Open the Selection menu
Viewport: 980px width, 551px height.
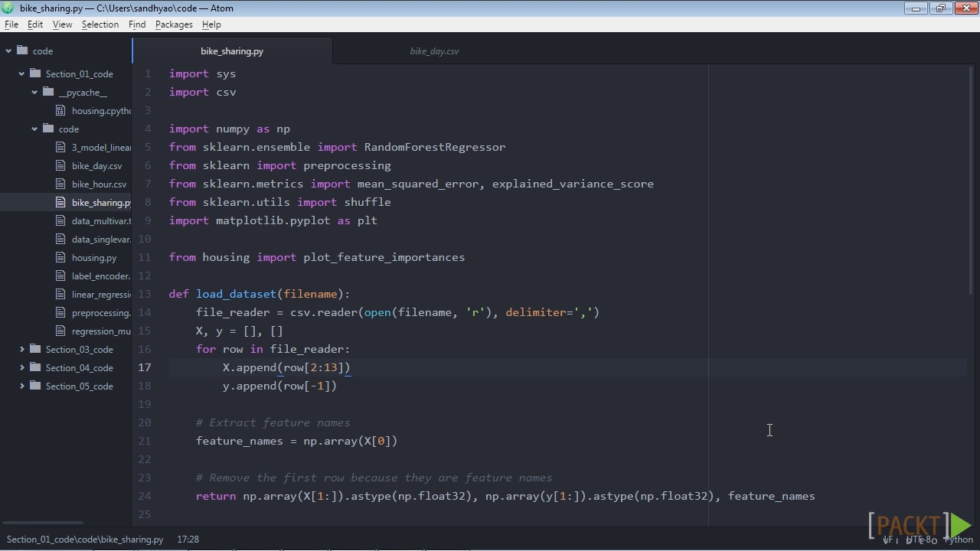(100, 24)
